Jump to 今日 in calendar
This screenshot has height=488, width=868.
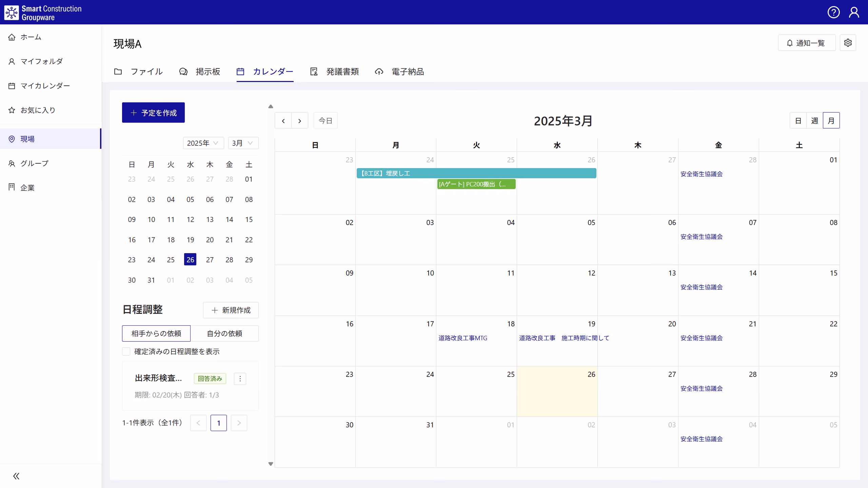click(325, 121)
